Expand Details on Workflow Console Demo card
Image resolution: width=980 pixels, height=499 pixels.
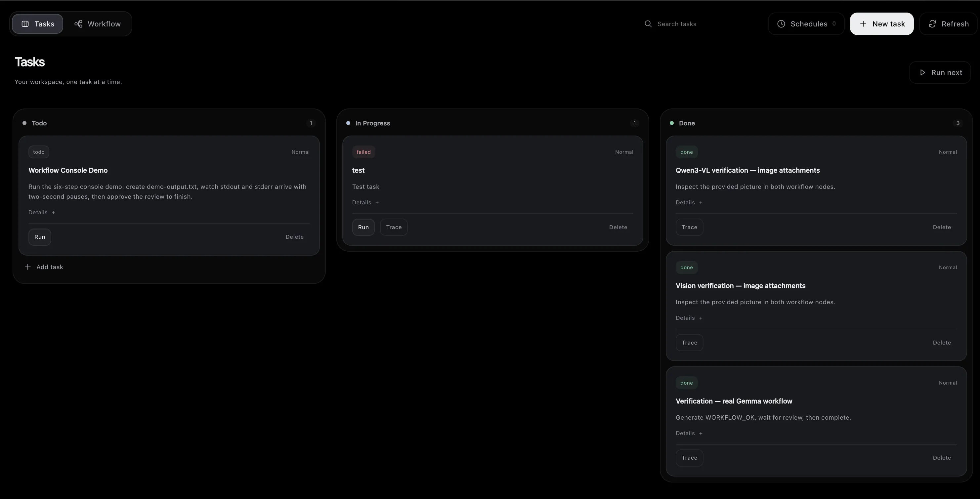[x=42, y=212]
